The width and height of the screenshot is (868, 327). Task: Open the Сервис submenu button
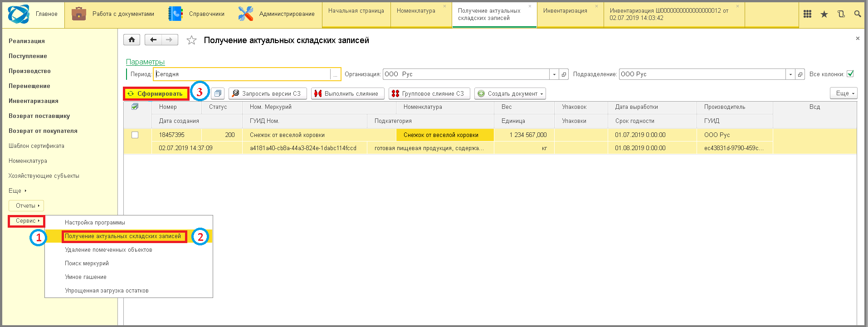[x=26, y=221]
